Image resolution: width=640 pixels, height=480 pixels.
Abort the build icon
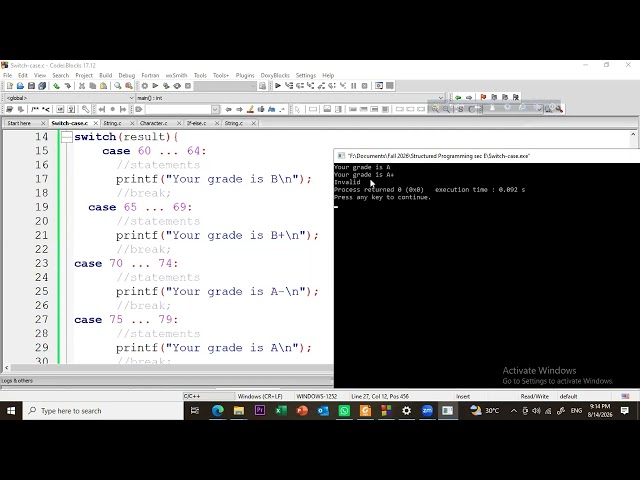(188, 86)
